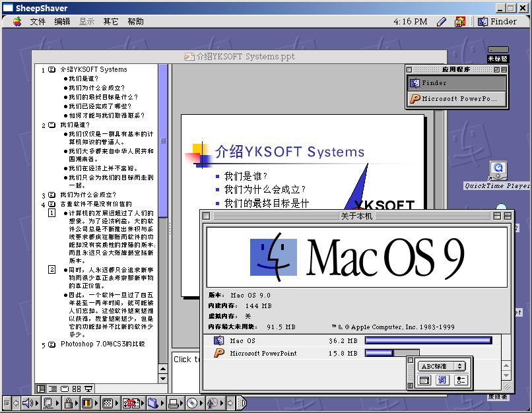Switch to Finder in the 应用程序 switcher
Image resolution: width=532 pixels, height=413 pixels.
pyautogui.click(x=457, y=82)
